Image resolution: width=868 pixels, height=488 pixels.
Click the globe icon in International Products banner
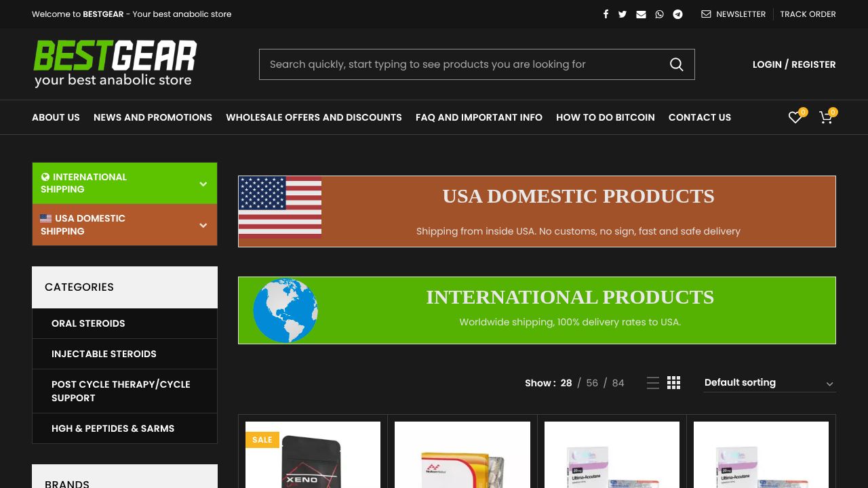pyautogui.click(x=285, y=310)
